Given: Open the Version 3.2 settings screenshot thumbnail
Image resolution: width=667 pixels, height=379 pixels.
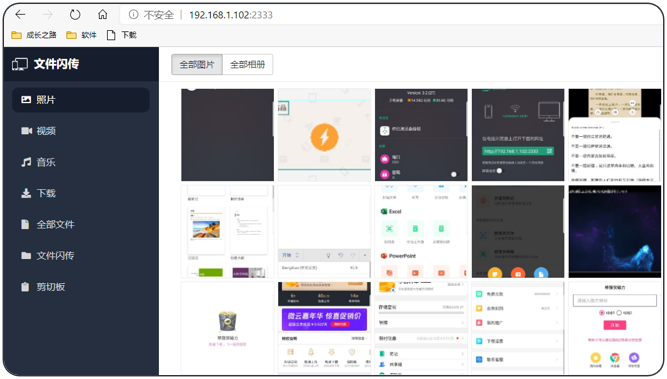Looking at the screenshot, I should coord(421,135).
